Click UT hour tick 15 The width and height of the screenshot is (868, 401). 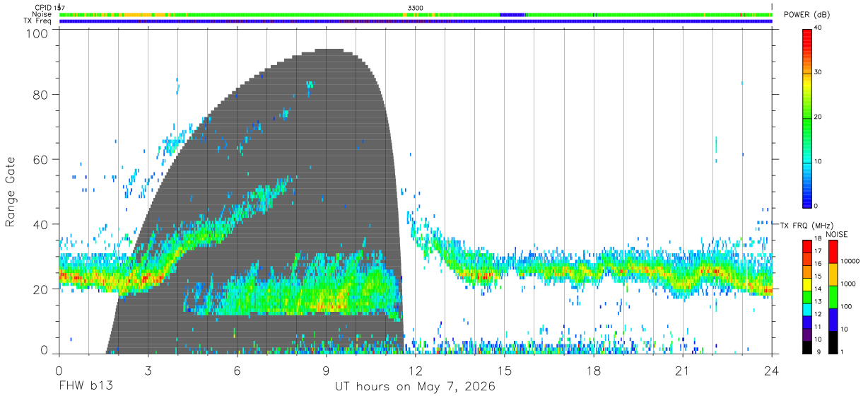pyautogui.click(x=505, y=370)
